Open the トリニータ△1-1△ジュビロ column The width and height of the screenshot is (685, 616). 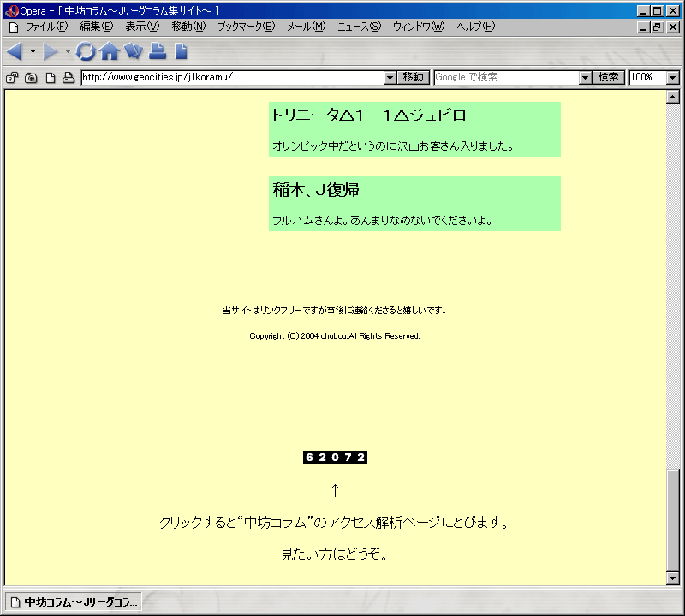(x=369, y=115)
